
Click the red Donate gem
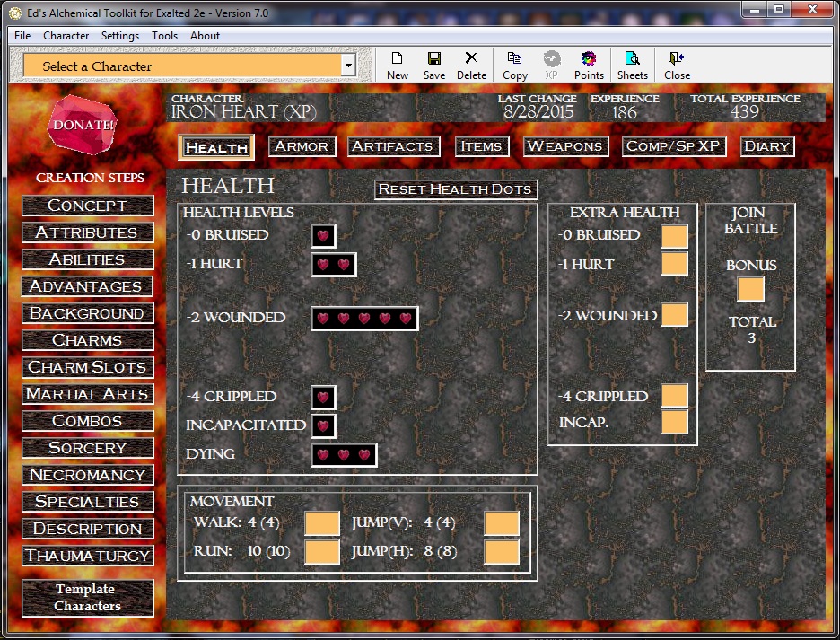click(x=82, y=125)
